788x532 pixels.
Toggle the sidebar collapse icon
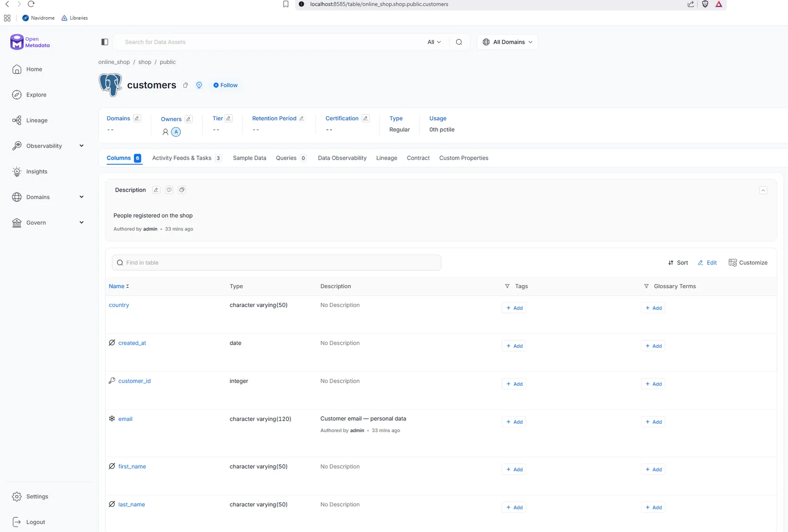coord(104,42)
